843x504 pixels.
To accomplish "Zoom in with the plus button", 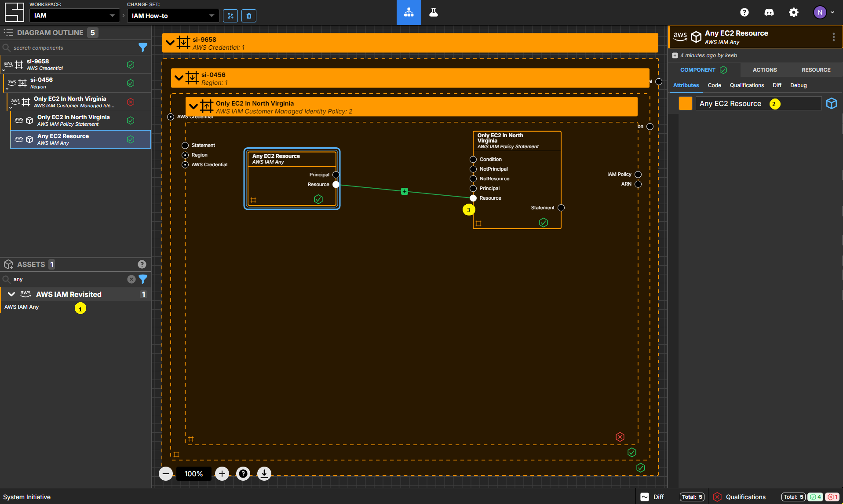I will (222, 474).
